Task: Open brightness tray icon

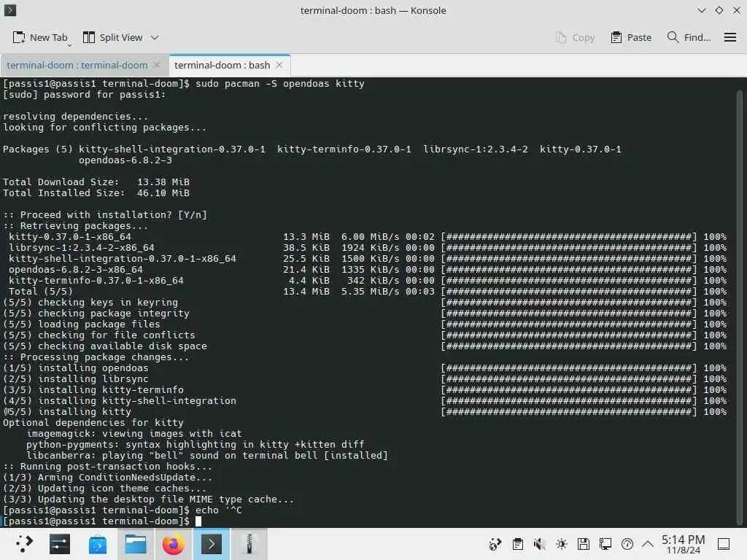Action: 561,544
